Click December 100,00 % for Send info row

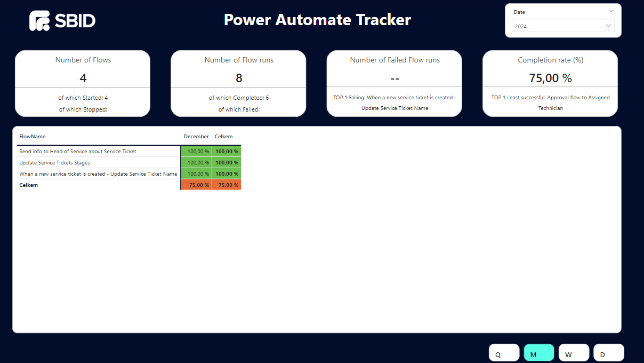(197, 151)
